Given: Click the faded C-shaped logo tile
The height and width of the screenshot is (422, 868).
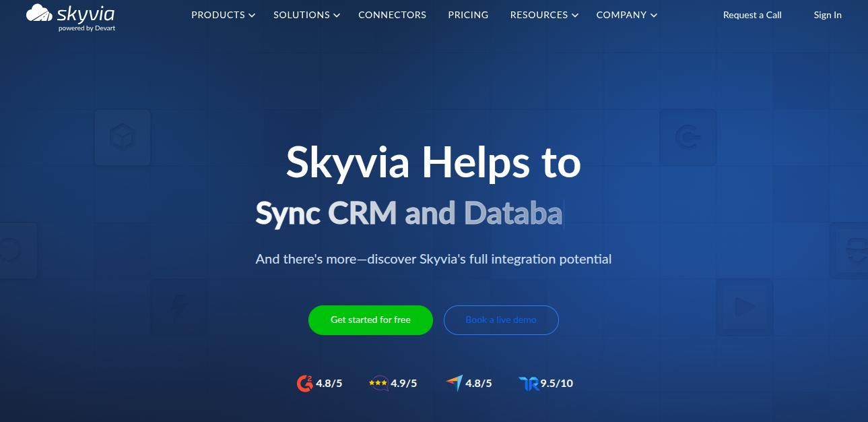Looking at the screenshot, I should (688, 138).
